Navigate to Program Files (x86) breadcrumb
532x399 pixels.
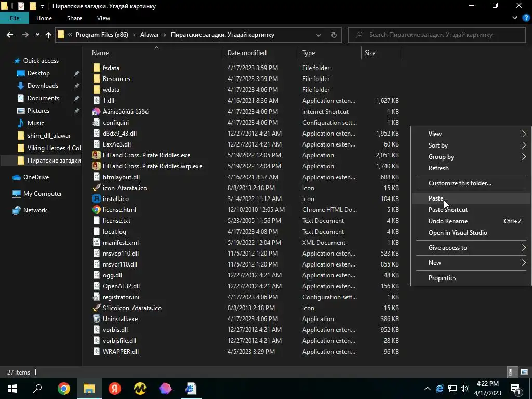pyautogui.click(x=102, y=35)
